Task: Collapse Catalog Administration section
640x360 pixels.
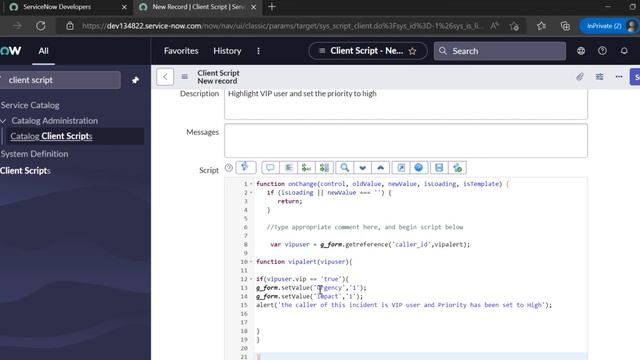Action: [x=3, y=121]
